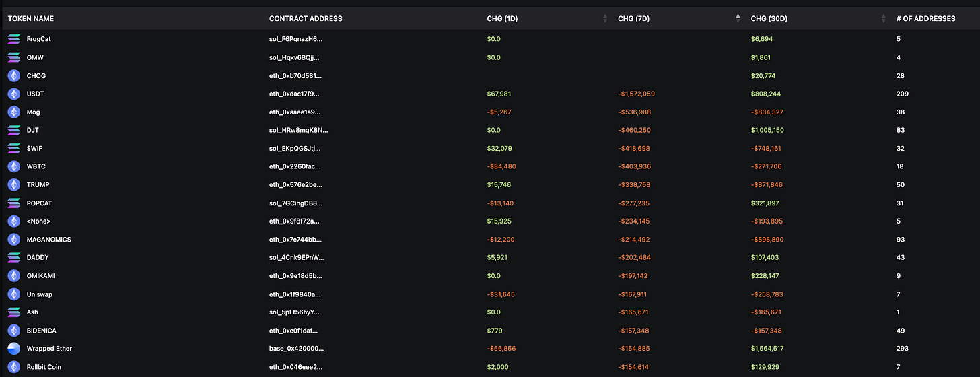The height and width of the screenshot is (377, 980).
Task: Click the Solana icon next to DJT
Action: click(x=13, y=130)
